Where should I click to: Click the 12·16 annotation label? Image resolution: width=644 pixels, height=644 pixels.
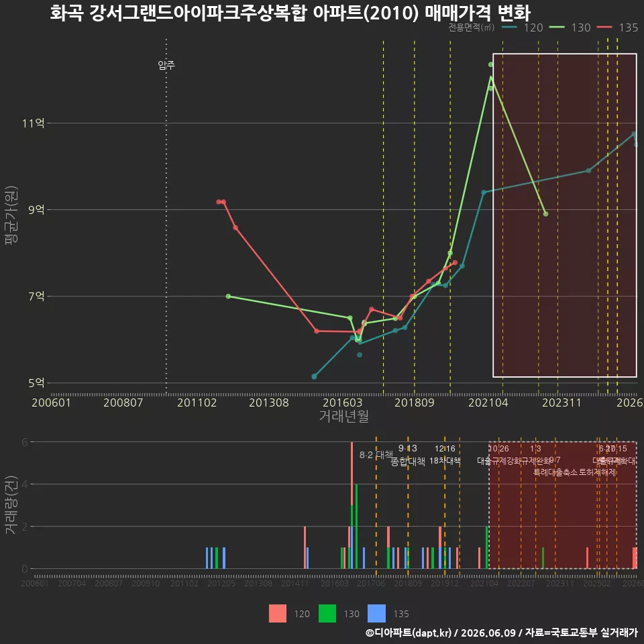445,449
